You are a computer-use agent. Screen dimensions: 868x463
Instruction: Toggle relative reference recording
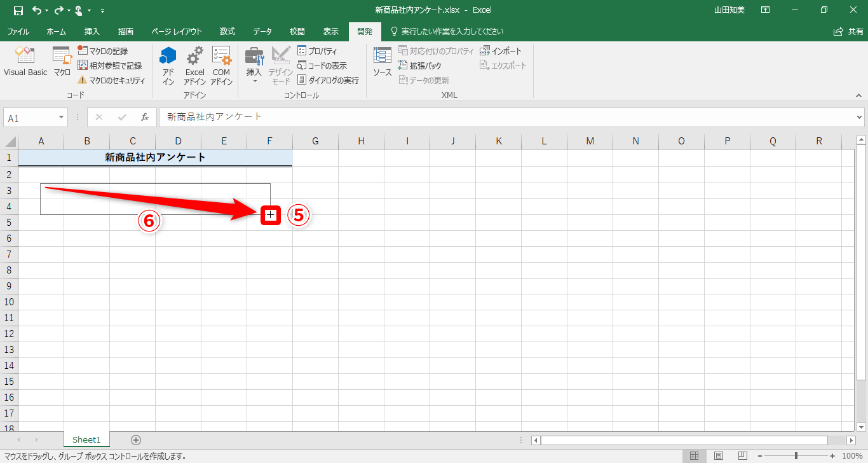(109, 66)
